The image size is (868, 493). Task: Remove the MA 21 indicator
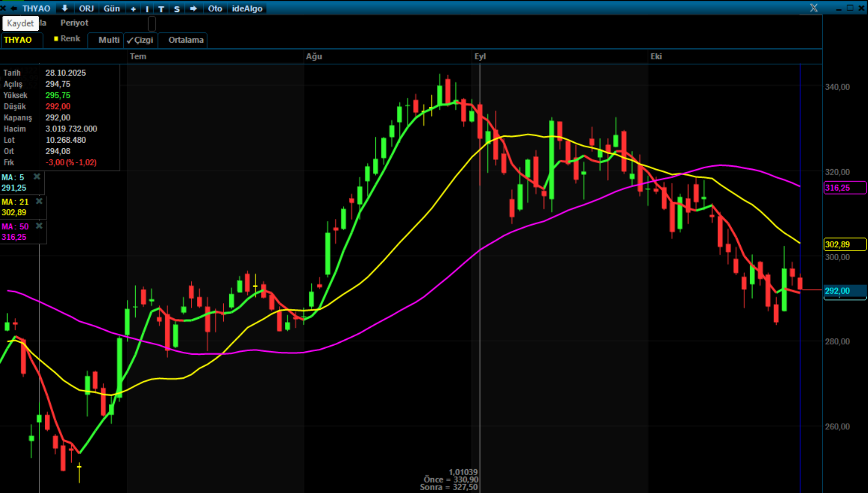pyautogui.click(x=39, y=201)
